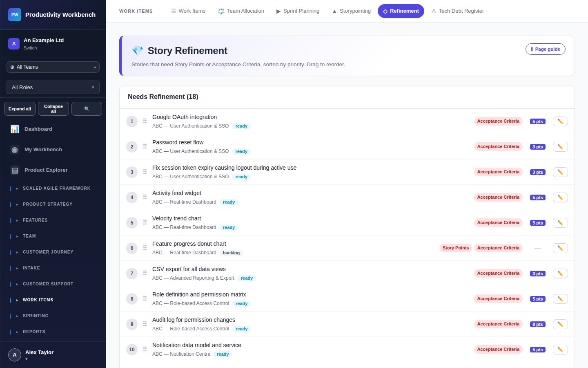Screen dimensions: 588x368
Task: Edit Feature progress donut chart pencil icon
Action: (560, 248)
